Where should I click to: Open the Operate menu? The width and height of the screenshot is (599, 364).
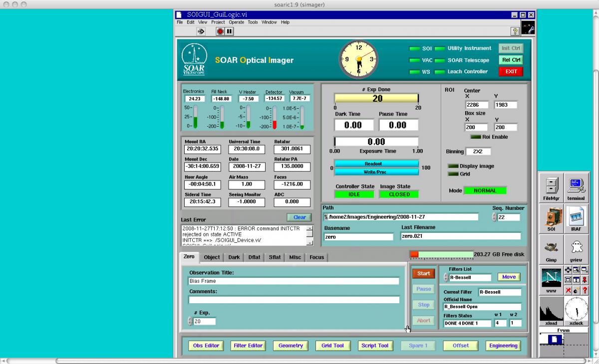click(x=237, y=22)
